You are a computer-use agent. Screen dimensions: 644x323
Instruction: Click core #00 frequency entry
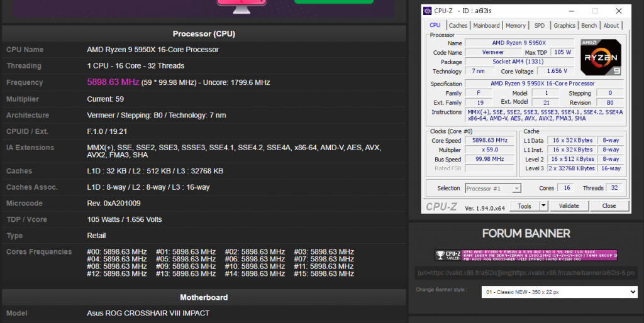pyautogui.click(x=116, y=251)
